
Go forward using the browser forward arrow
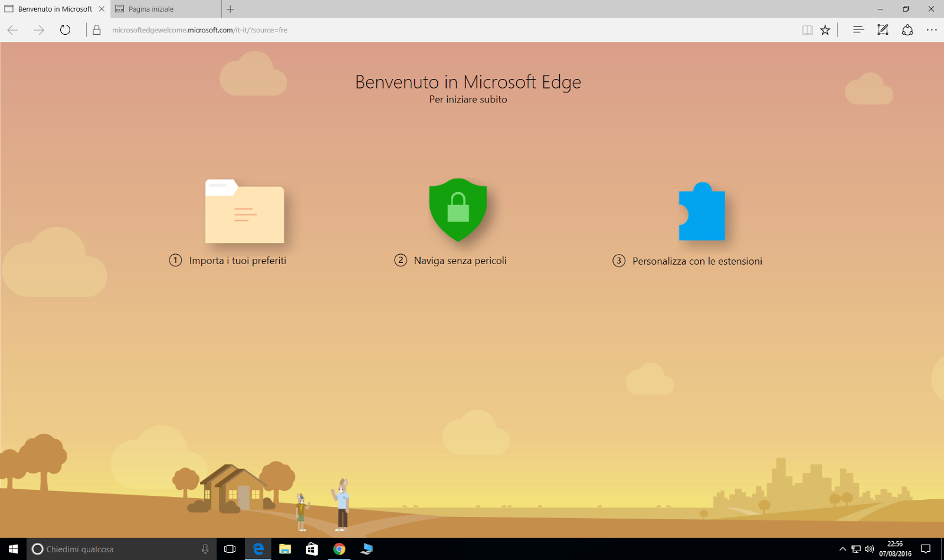click(x=39, y=30)
